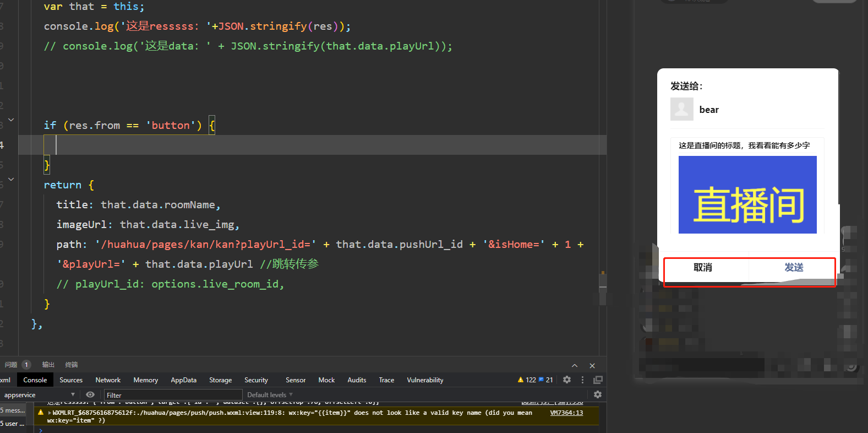Viewport: 868px width, 433px height.
Task: Collapse the debugger panel with the up chevron
Action: click(x=575, y=365)
